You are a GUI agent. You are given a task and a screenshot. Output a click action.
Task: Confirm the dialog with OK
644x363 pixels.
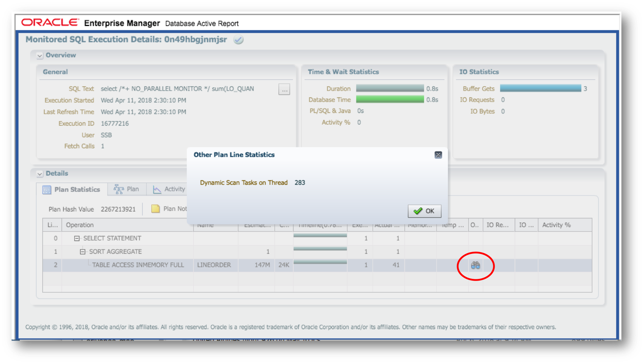coord(424,211)
